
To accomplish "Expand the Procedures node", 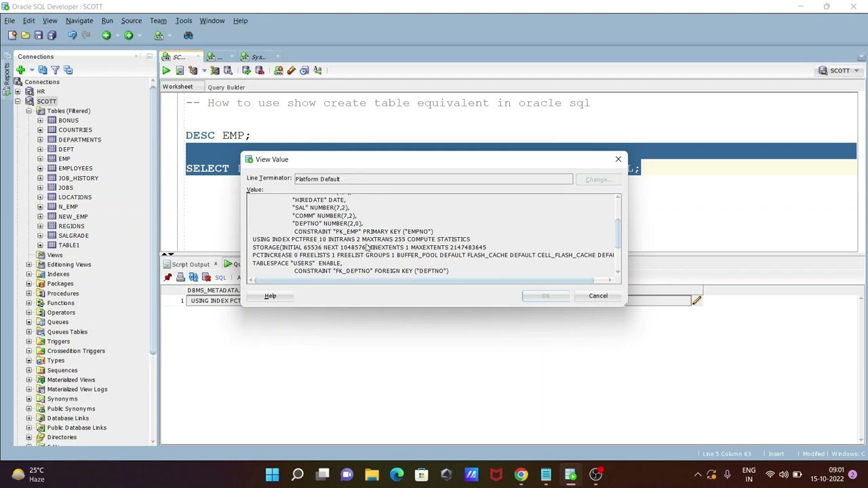I will (29, 293).
